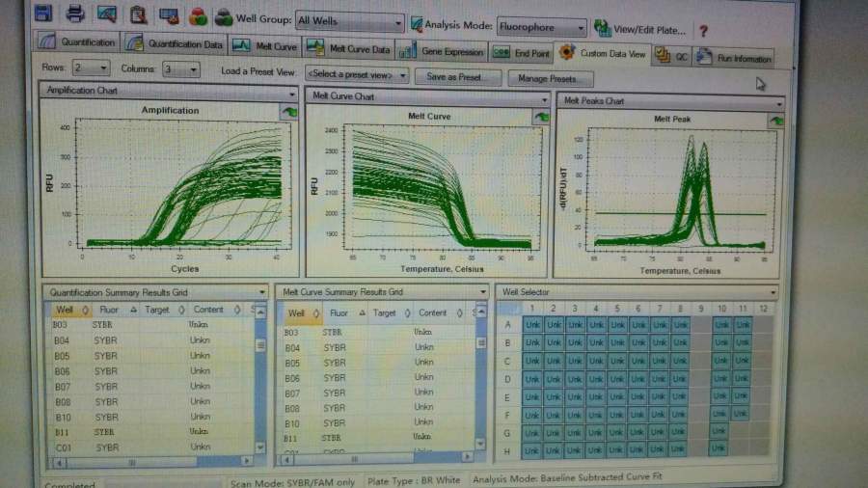The image size is (868, 488).
Task: Switch to the Custom Data View tab
Action: click(x=603, y=53)
